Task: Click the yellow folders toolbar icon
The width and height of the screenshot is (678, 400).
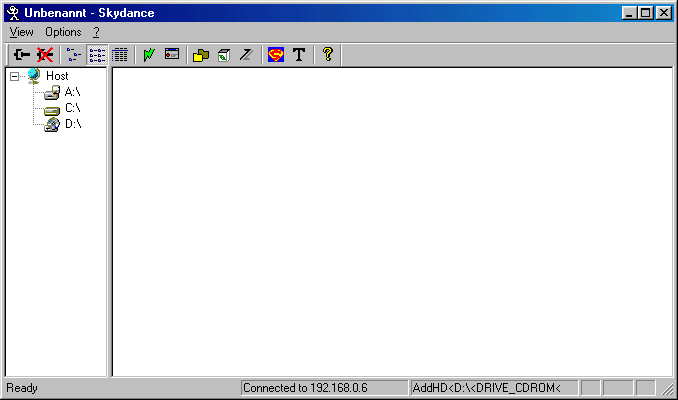Action: click(x=200, y=55)
